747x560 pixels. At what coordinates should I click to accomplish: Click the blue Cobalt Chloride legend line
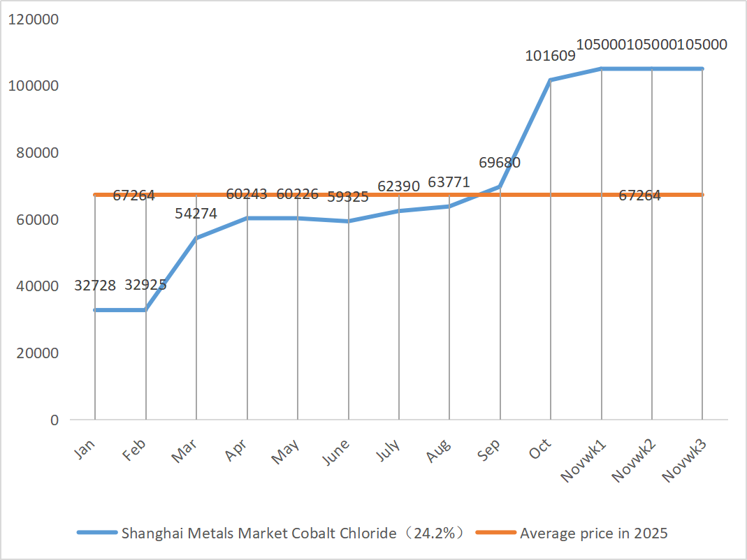[96, 533]
